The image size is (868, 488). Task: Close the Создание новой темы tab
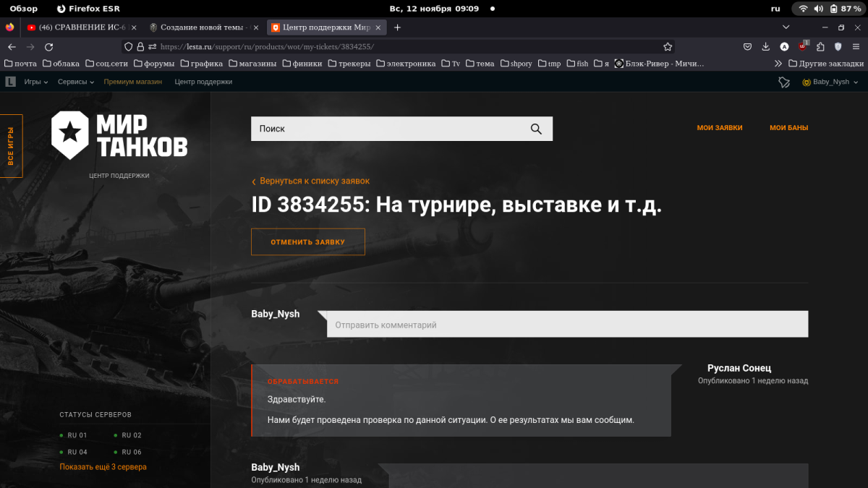[x=256, y=27]
